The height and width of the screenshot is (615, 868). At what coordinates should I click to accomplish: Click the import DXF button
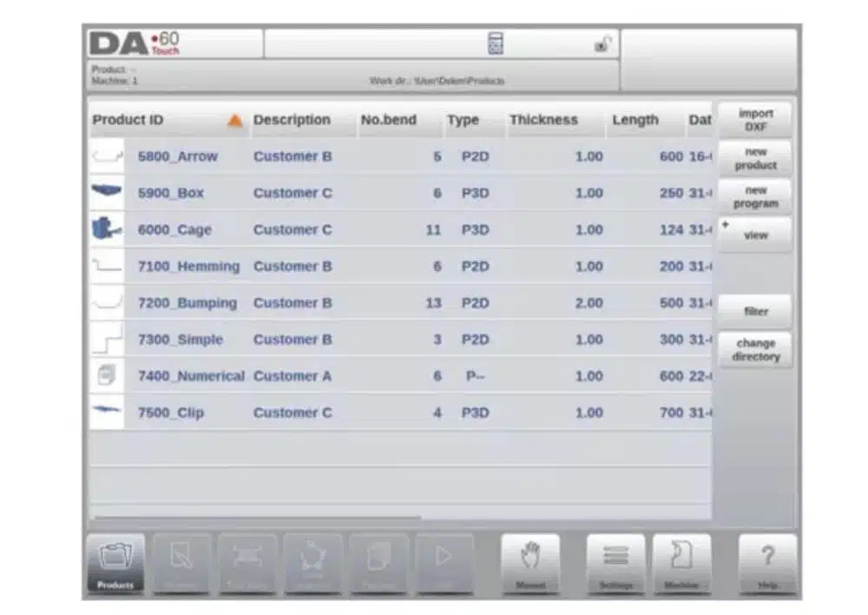[x=755, y=120]
